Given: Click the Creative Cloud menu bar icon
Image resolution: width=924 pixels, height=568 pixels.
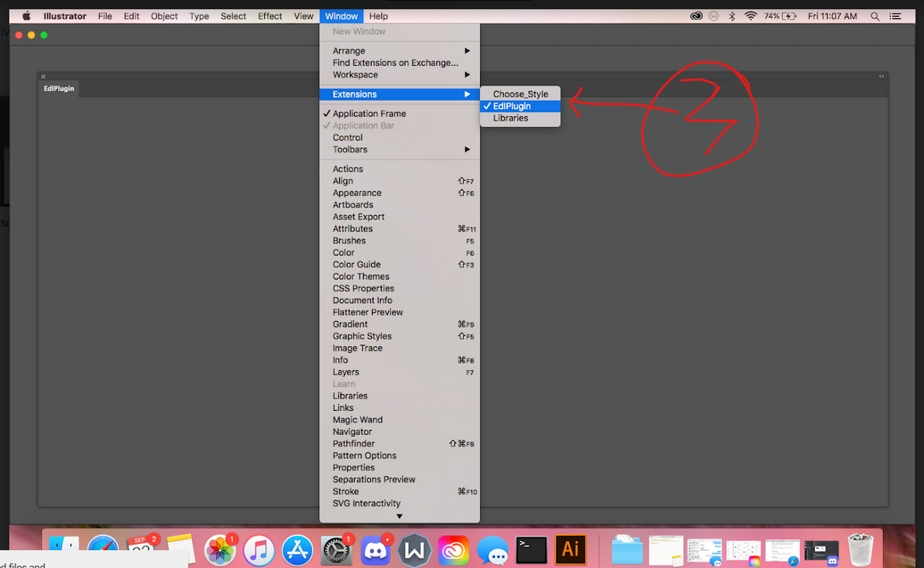Looking at the screenshot, I should (696, 15).
